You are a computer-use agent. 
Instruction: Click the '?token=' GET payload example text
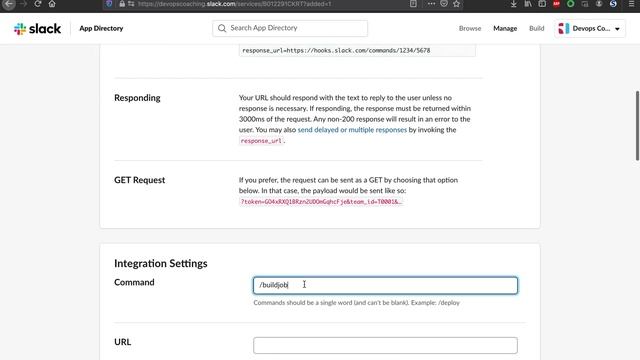click(x=321, y=202)
